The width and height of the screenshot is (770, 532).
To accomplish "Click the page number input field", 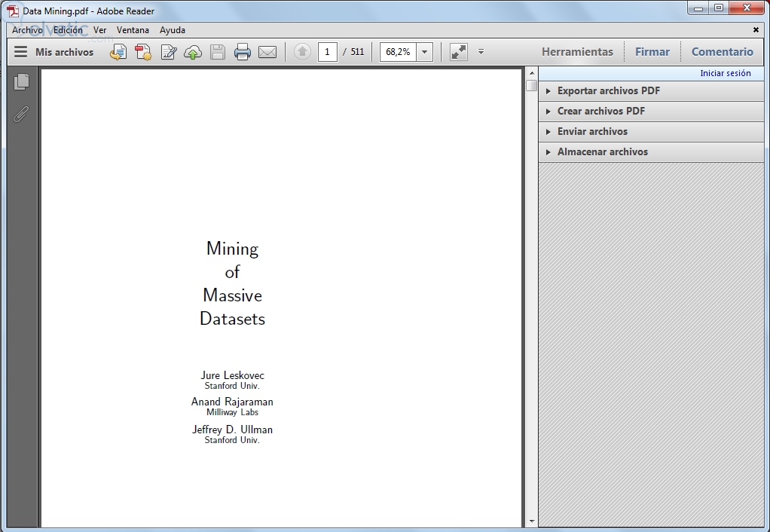I will 327,52.
